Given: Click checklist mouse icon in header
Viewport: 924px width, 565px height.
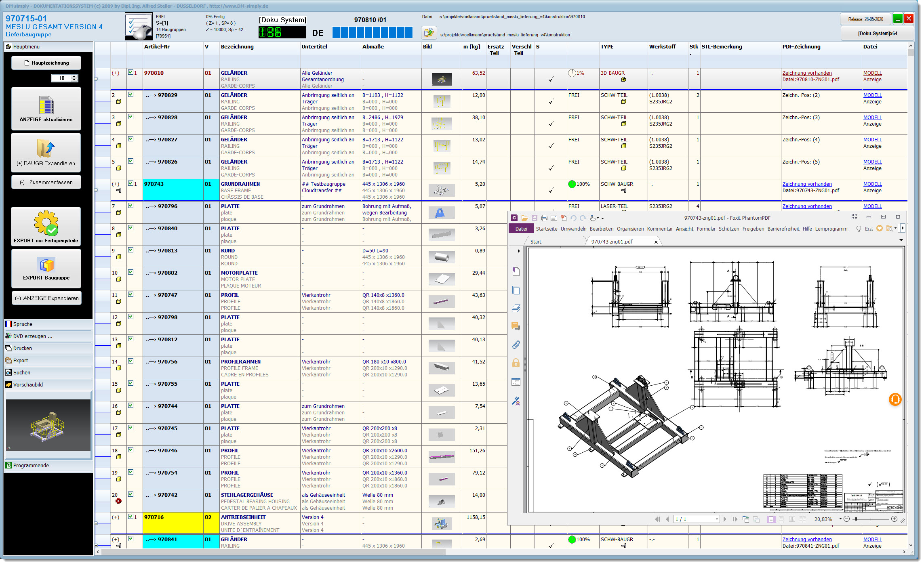Looking at the screenshot, I should 139,26.
